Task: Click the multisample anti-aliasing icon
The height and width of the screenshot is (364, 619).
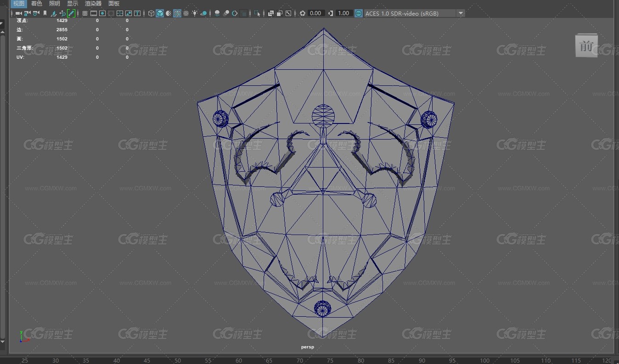Action: (x=235, y=13)
